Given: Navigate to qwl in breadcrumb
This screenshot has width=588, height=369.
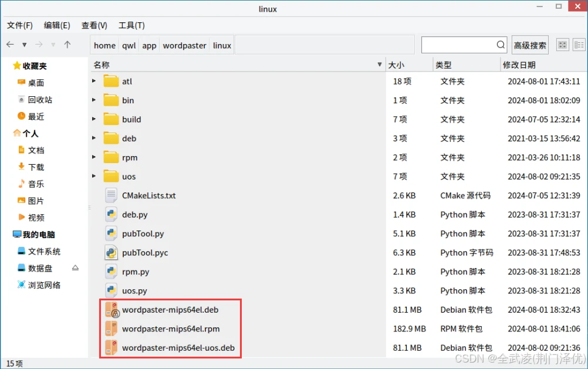Looking at the screenshot, I should [129, 45].
